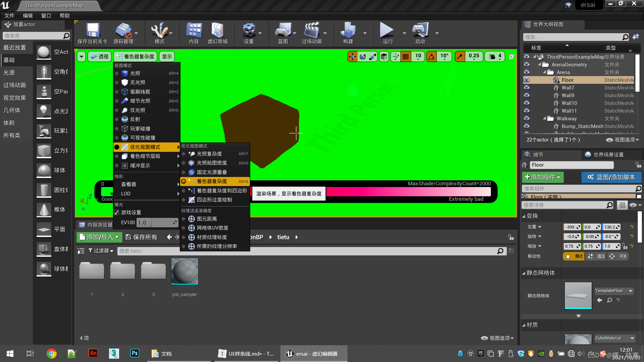644x362 pixels.
Task: Open Photoshop from the taskbar
Action: pos(135,353)
